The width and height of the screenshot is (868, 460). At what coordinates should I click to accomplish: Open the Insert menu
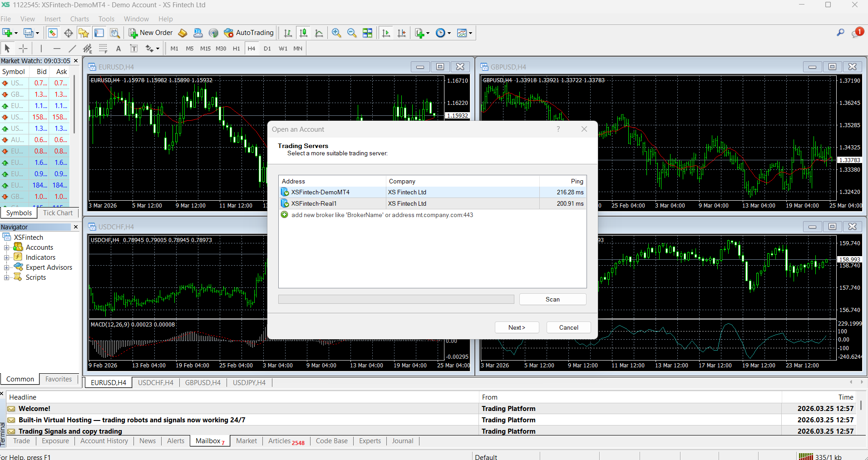pyautogui.click(x=53, y=19)
